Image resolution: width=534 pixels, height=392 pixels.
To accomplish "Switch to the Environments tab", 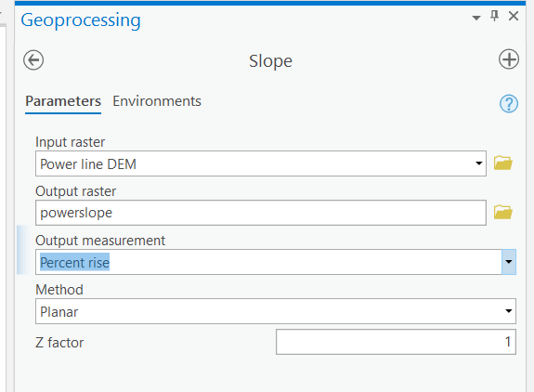I will 157,101.
